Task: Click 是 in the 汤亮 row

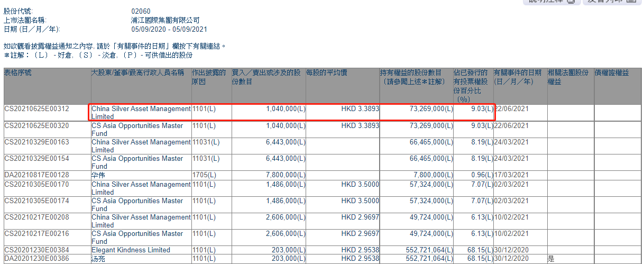Action: click(551, 259)
